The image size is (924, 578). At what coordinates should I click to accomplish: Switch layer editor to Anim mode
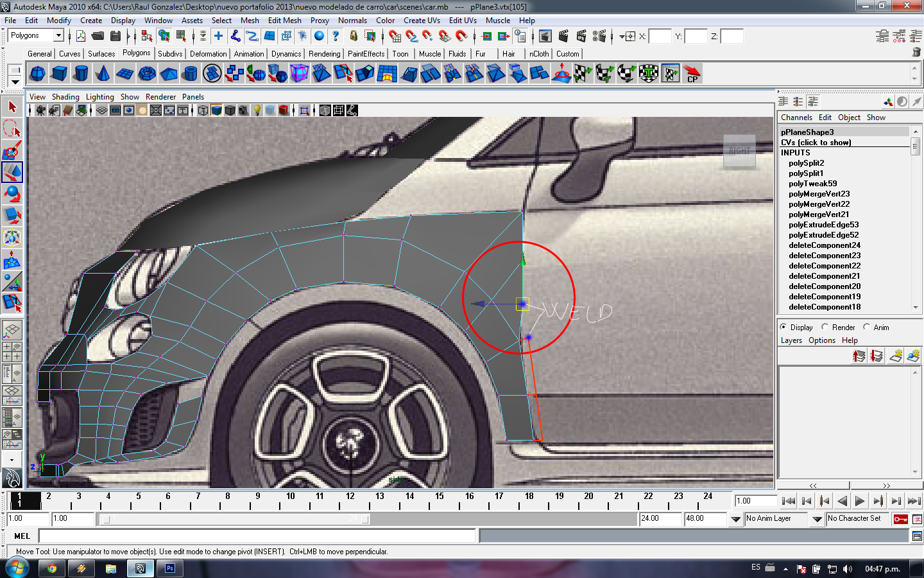coord(867,327)
